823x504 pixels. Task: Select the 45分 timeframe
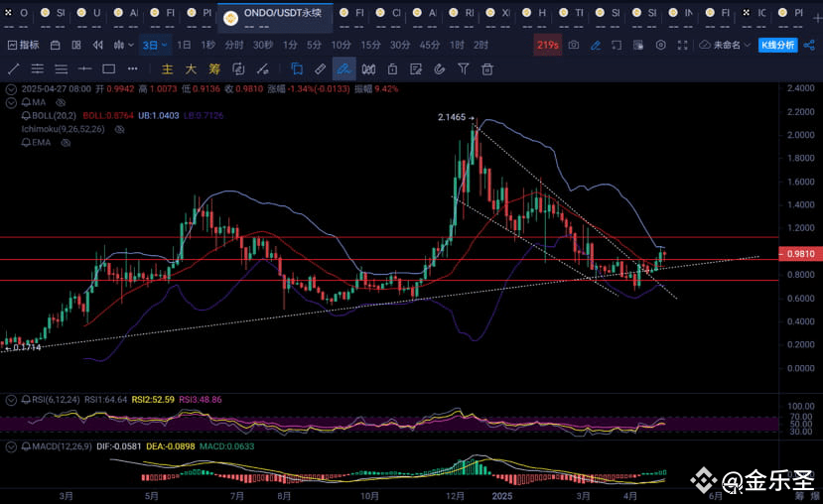click(429, 45)
